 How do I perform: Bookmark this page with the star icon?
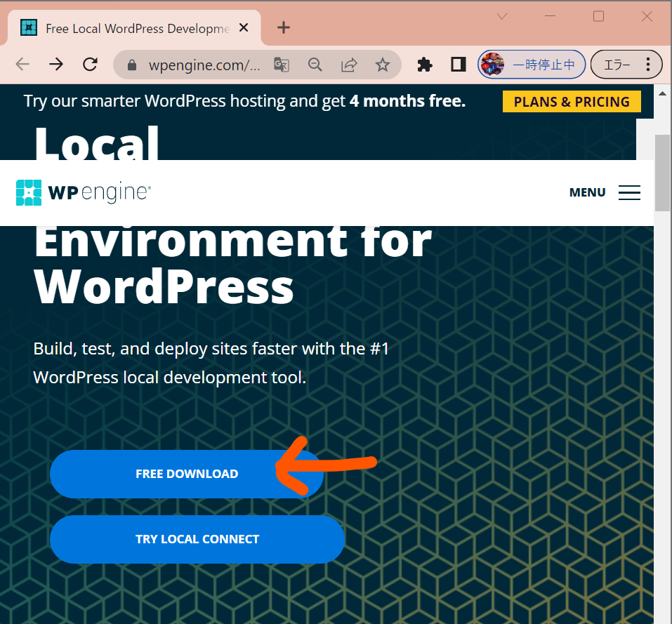(x=382, y=65)
